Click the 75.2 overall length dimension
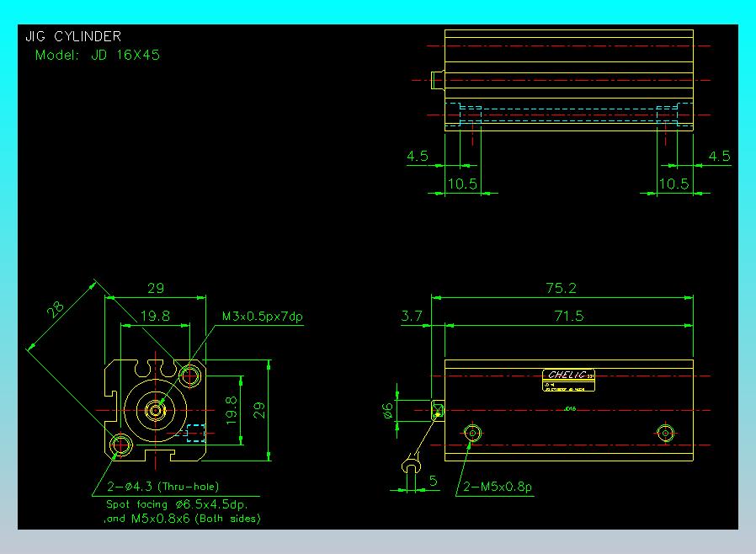The image size is (756, 554). pos(561,288)
